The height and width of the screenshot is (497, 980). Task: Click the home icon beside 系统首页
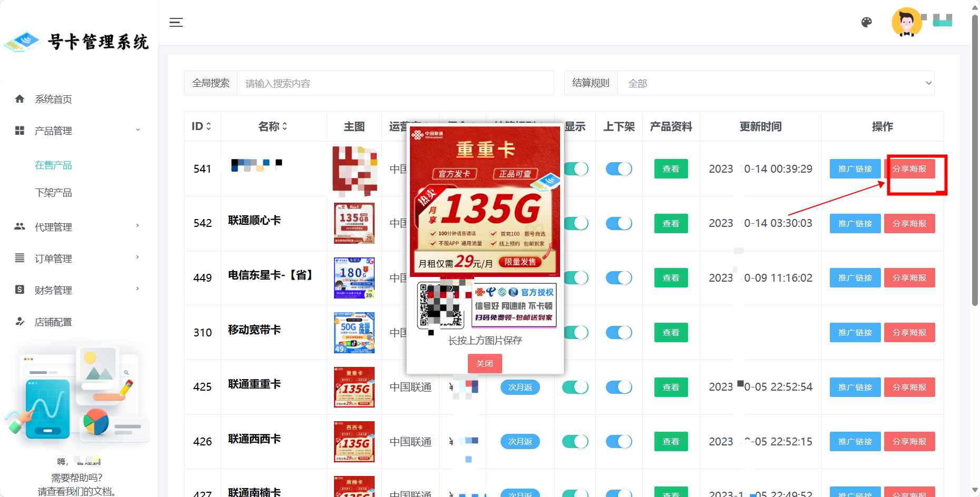[x=20, y=99]
